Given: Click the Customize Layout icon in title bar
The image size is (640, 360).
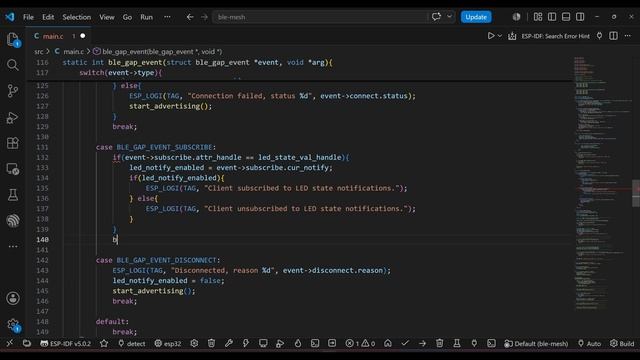Looking at the screenshot, I should click(x=538, y=17).
